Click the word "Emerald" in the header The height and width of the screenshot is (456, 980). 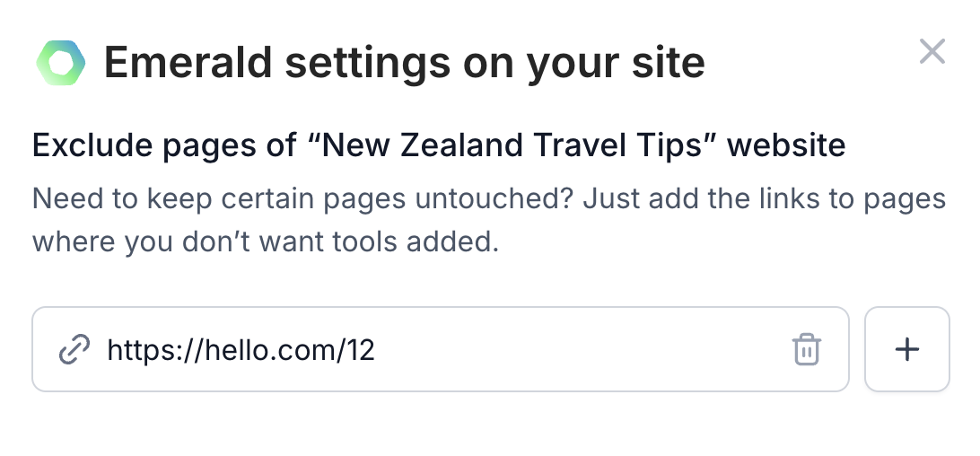click(x=188, y=63)
